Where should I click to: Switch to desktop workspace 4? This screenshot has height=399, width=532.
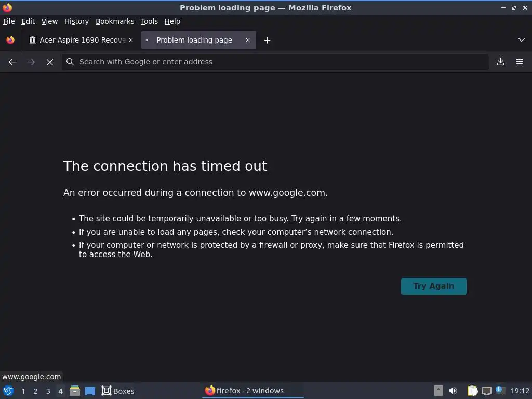60,391
